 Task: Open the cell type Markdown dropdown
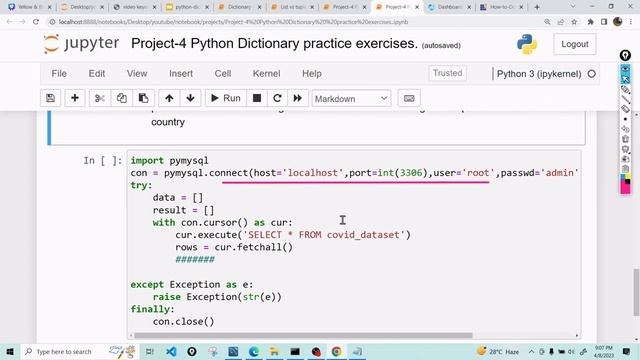pos(351,99)
